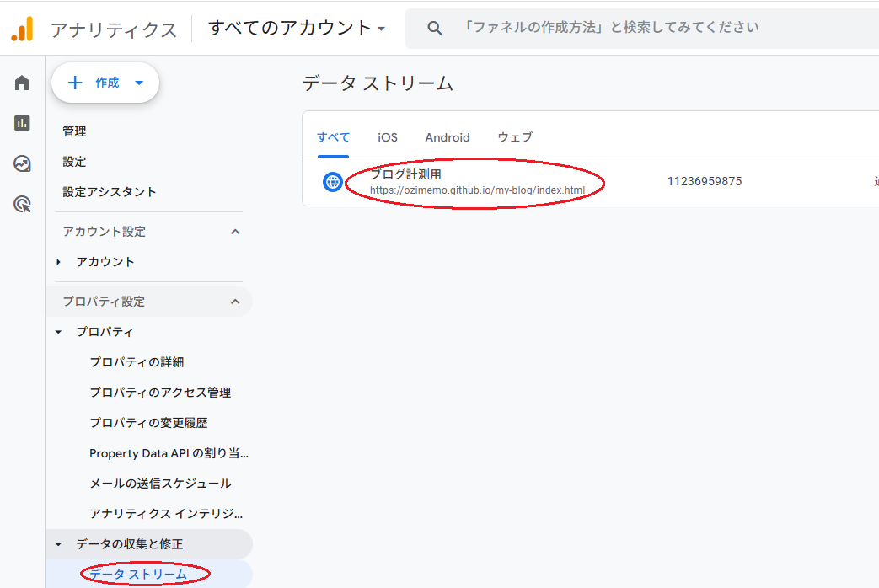
Task: Collapse the プロパティ tree arrow
Action: [58, 332]
